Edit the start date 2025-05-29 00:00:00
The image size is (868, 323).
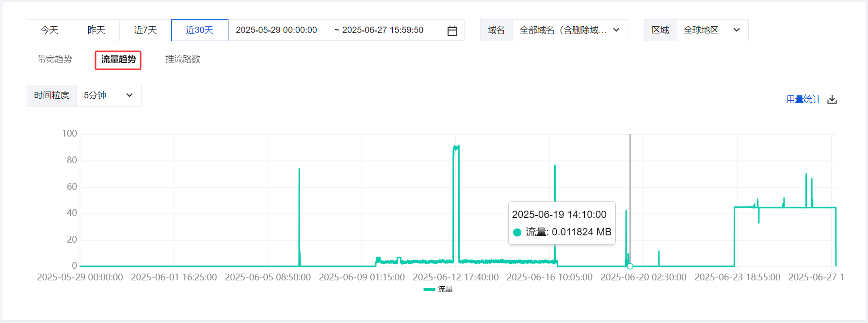click(276, 30)
